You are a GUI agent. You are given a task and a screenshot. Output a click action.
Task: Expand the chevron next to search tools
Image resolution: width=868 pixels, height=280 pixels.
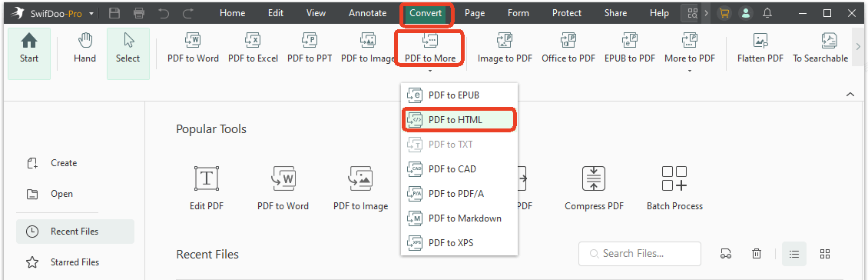point(707,13)
